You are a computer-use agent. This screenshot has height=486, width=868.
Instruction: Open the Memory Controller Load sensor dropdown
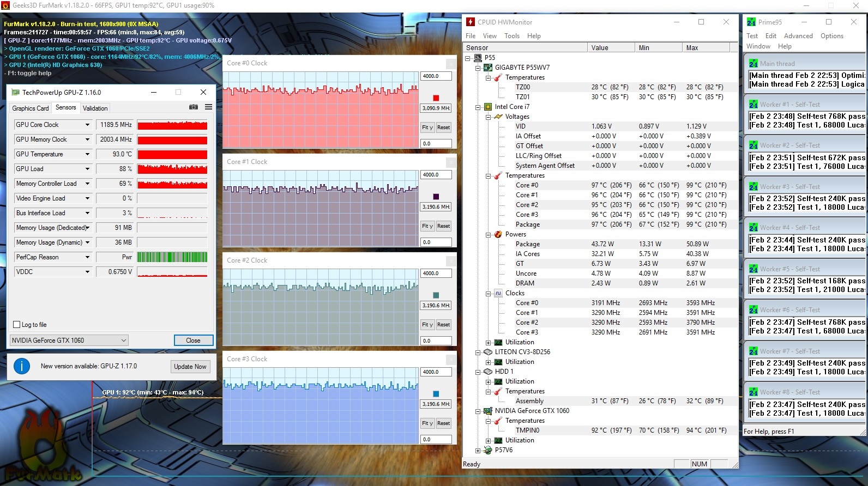point(87,184)
